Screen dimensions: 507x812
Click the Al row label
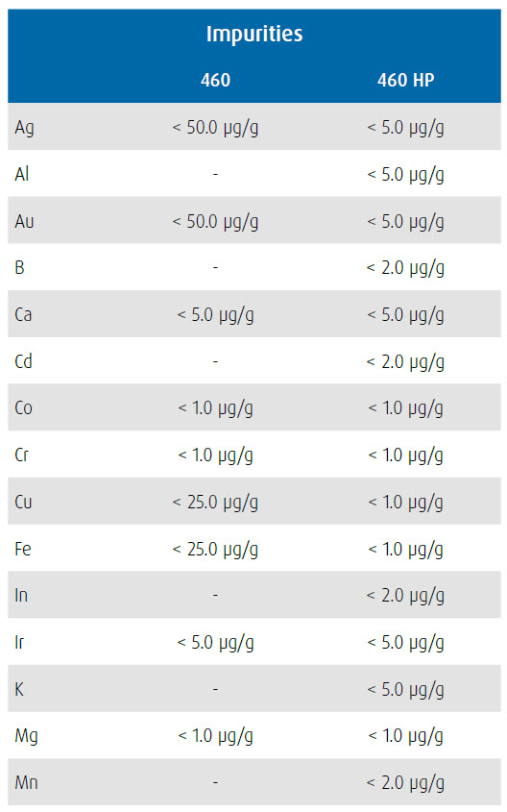22,174
